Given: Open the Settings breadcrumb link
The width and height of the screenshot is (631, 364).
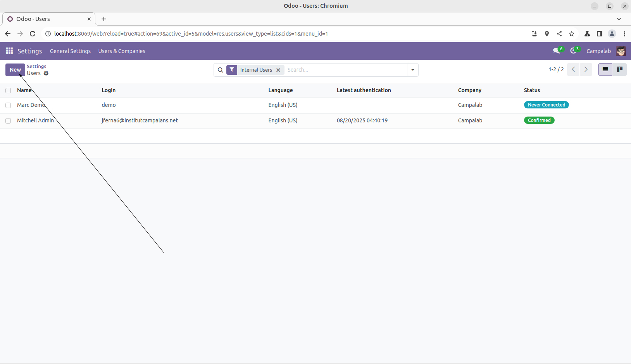Looking at the screenshot, I should click(36, 67).
